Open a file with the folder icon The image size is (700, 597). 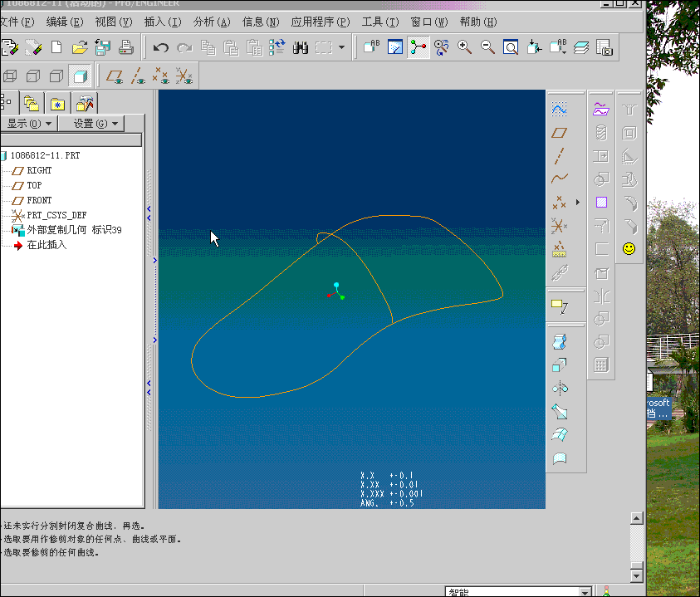[80, 47]
